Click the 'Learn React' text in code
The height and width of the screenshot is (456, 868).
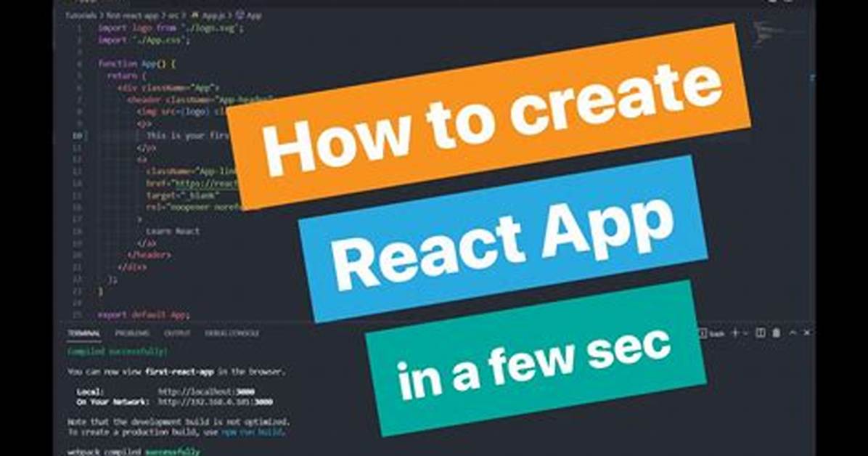[173, 231]
